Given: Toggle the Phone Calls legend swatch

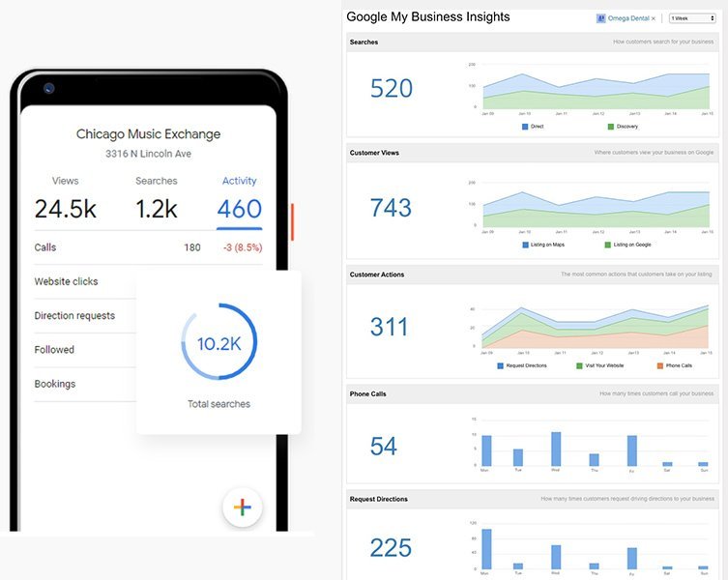Looking at the screenshot, I should pos(660,366).
